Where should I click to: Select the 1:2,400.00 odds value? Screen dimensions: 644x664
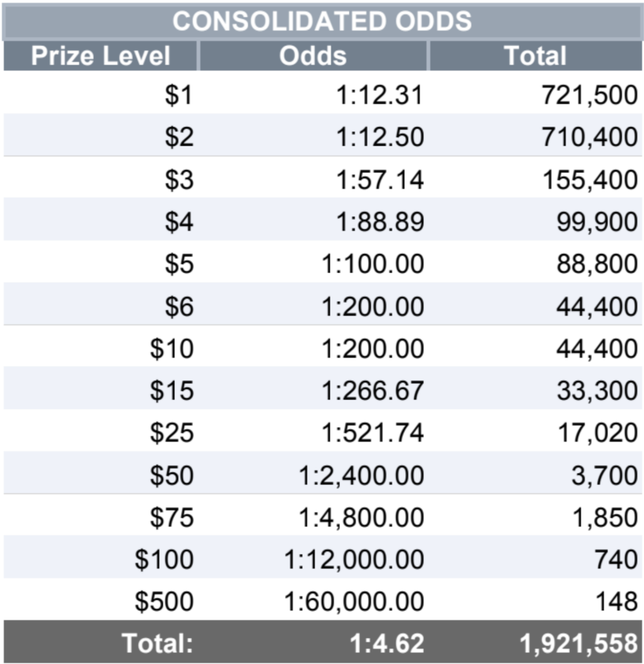point(361,475)
